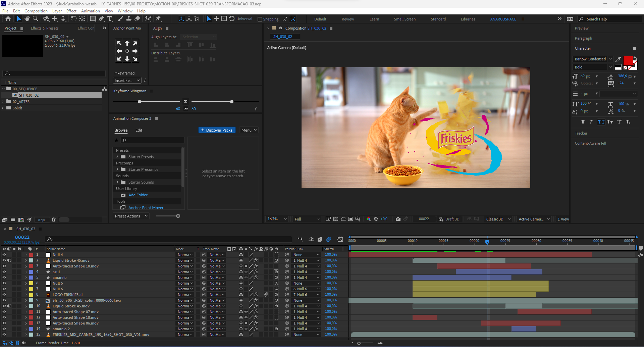
Task: Toggle the transparency grid icon in viewer
Action: click(x=336, y=219)
